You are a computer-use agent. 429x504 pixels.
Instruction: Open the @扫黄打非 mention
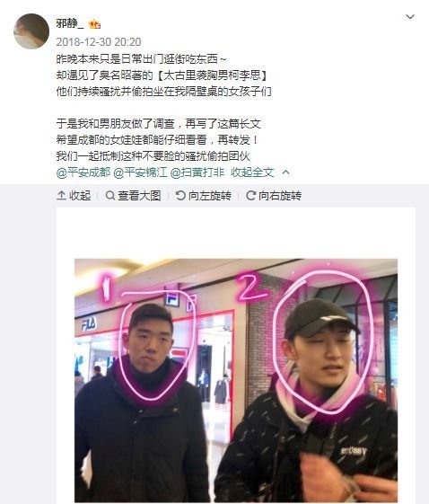(x=197, y=172)
